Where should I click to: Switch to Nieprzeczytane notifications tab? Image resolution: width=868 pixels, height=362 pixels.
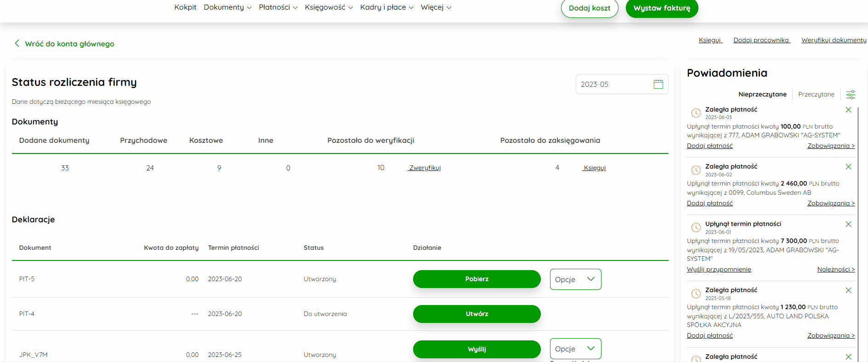point(762,94)
